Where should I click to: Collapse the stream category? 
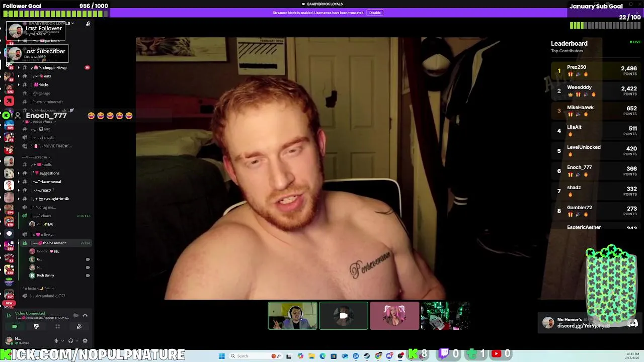pos(36,157)
